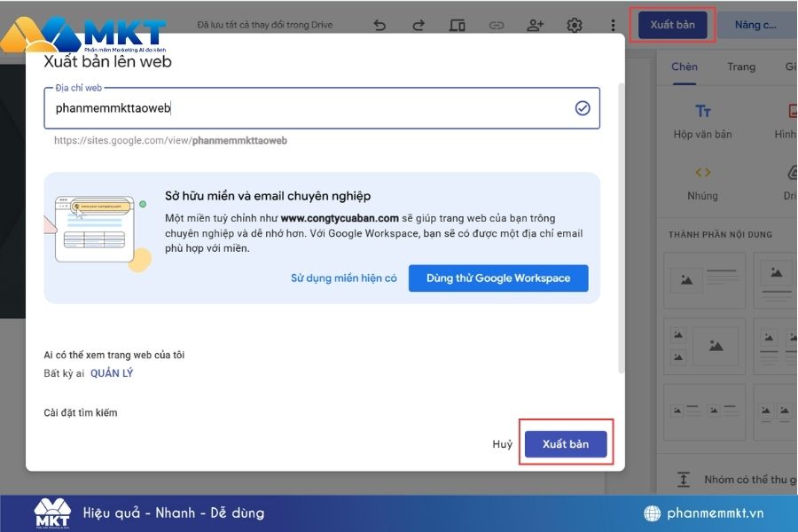
Task: Select the layout with three images thumbnail
Action: (704, 346)
